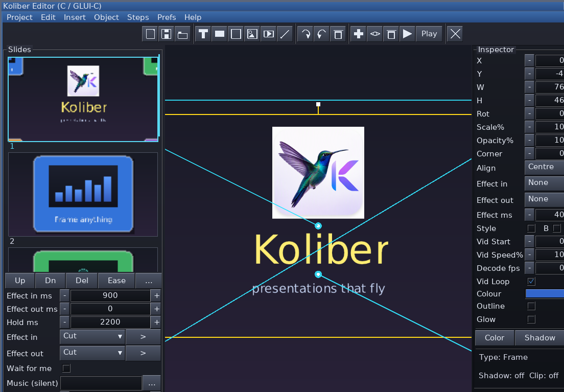The width and height of the screenshot is (564, 392).
Task: Click the Ease button
Action: pos(116,281)
